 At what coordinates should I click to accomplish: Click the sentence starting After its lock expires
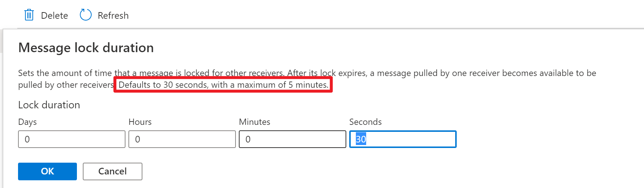(x=442, y=73)
